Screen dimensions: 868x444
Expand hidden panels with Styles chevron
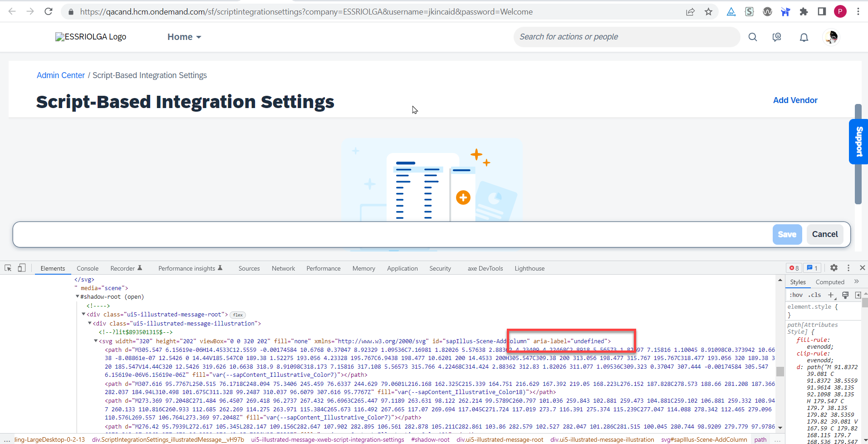tap(857, 281)
